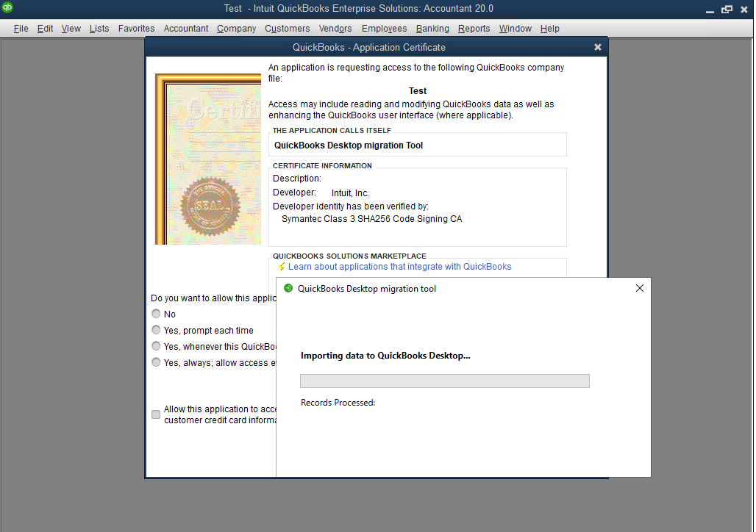Open the Company menu
Image resolution: width=756 pixels, height=532 pixels.
pyautogui.click(x=236, y=29)
